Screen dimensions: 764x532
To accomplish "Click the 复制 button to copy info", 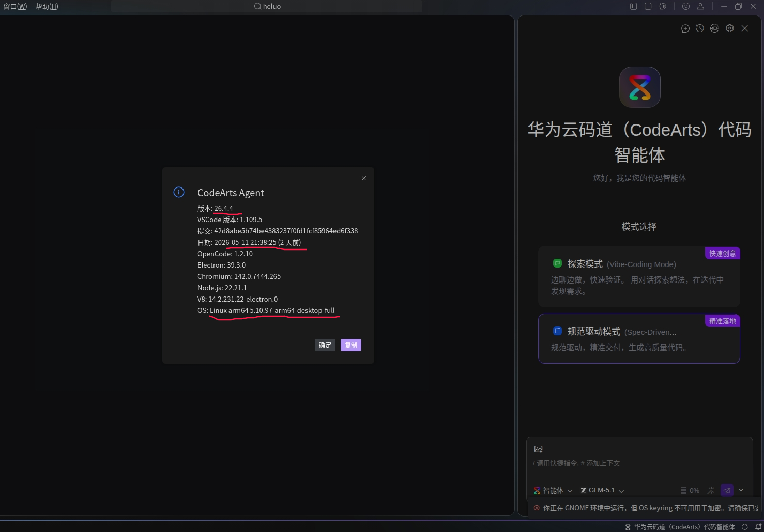I will click(x=351, y=345).
